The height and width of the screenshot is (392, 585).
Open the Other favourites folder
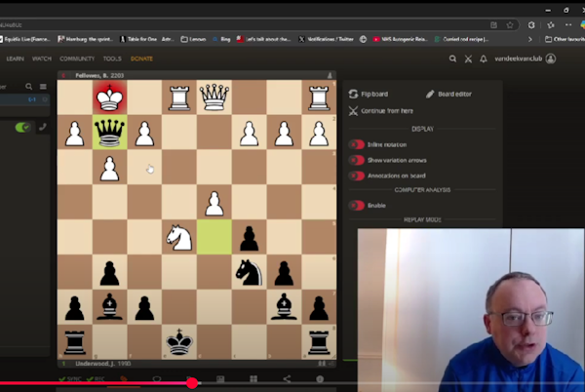[x=565, y=39]
